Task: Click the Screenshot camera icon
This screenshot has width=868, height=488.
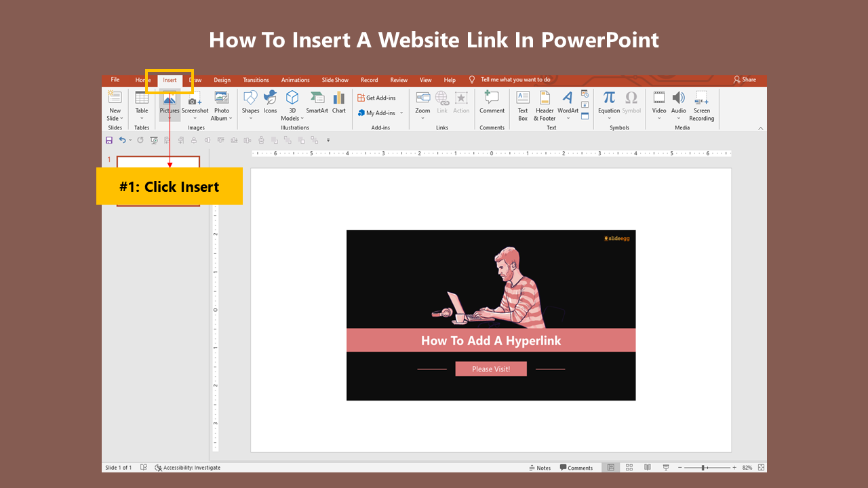Action: 195,98
